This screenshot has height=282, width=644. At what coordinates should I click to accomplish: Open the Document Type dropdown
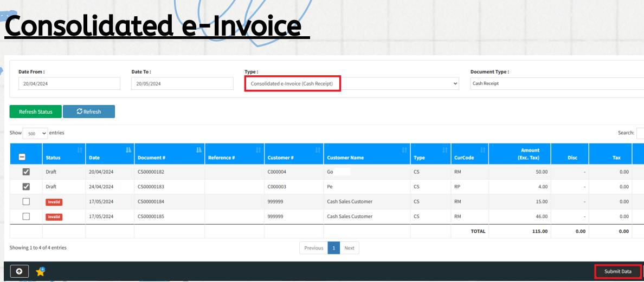556,83
